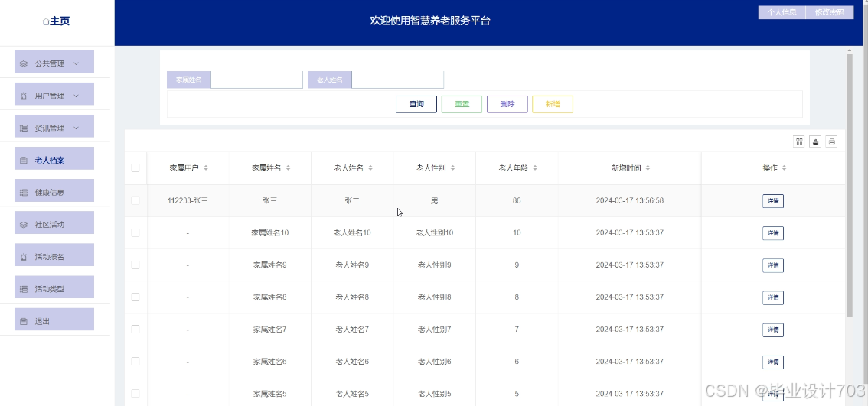Sort by 老人年龄 column arrows
Image resolution: width=868 pixels, height=406 pixels.
pos(535,168)
